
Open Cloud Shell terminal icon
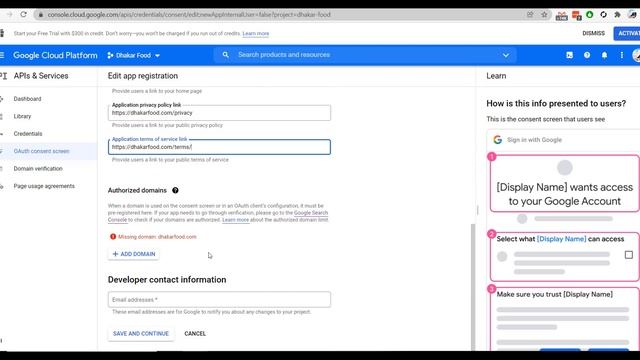569,55
